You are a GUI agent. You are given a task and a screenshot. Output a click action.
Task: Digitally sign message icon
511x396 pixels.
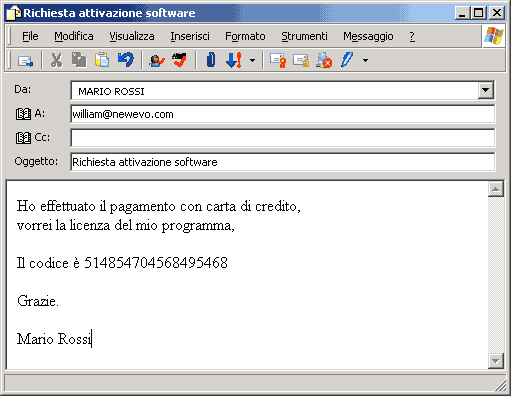pos(278,60)
